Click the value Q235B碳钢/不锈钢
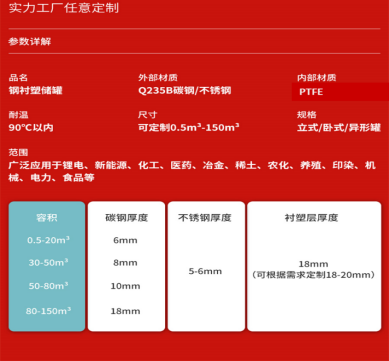The width and height of the screenshot is (389, 361). tap(185, 91)
